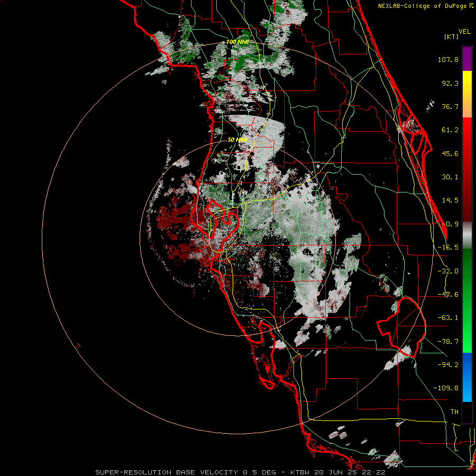
Task: Click the 30.1 velocity scale value
Action: [x=450, y=177]
